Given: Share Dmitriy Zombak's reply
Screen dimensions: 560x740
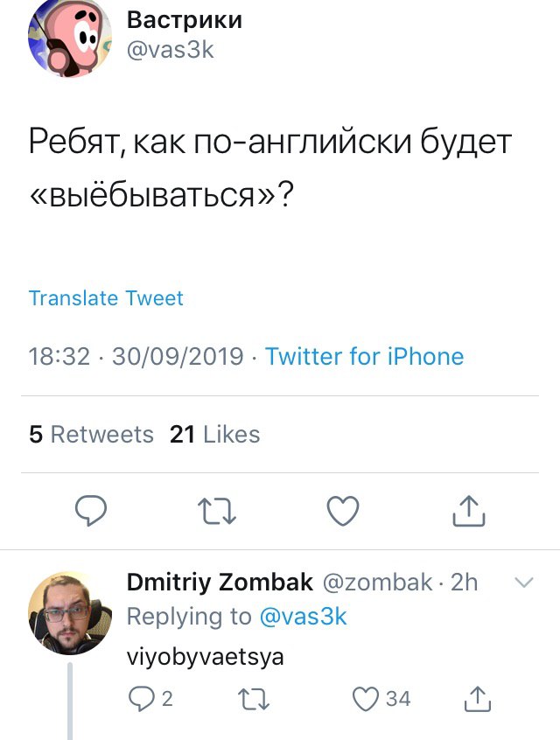Looking at the screenshot, I should (x=474, y=698).
